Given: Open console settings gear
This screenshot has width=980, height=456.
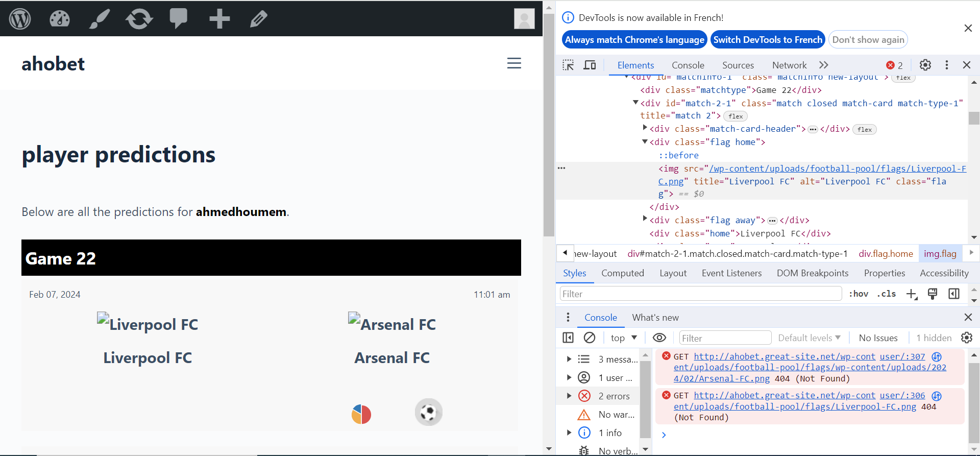Looking at the screenshot, I should 967,338.
